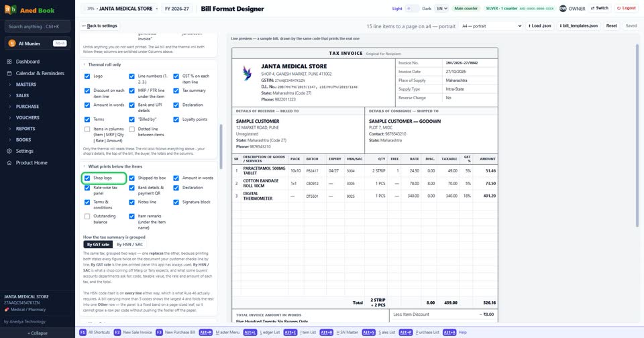Screen dimensions: 644x338
Task: Click Back to settings
Action: (99, 25)
